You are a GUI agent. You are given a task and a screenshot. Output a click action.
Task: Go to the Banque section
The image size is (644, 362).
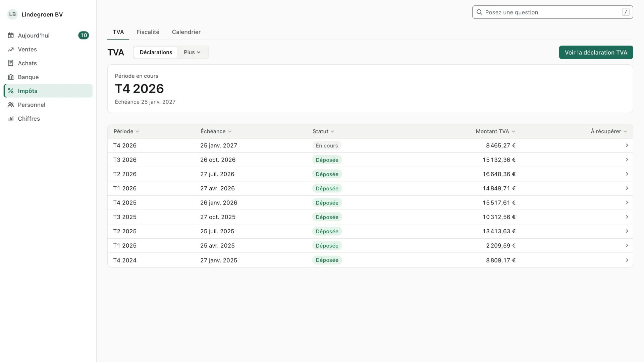(x=48, y=77)
